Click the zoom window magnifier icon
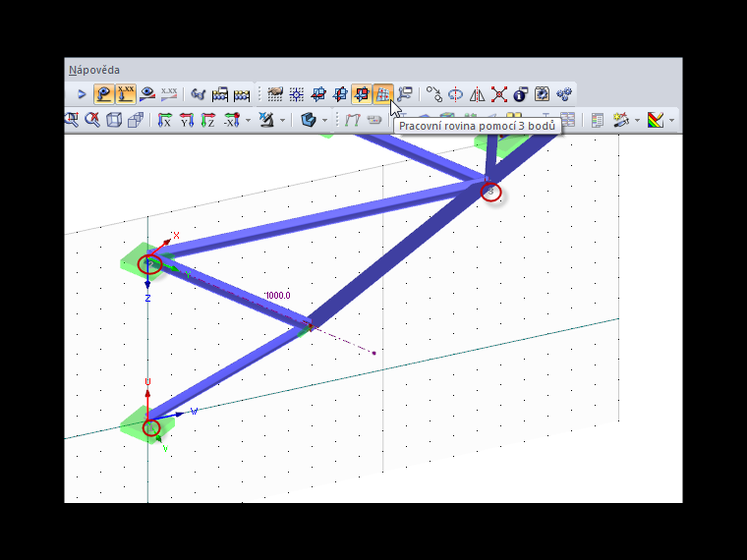The image size is (747, 560). click(72, 120)
